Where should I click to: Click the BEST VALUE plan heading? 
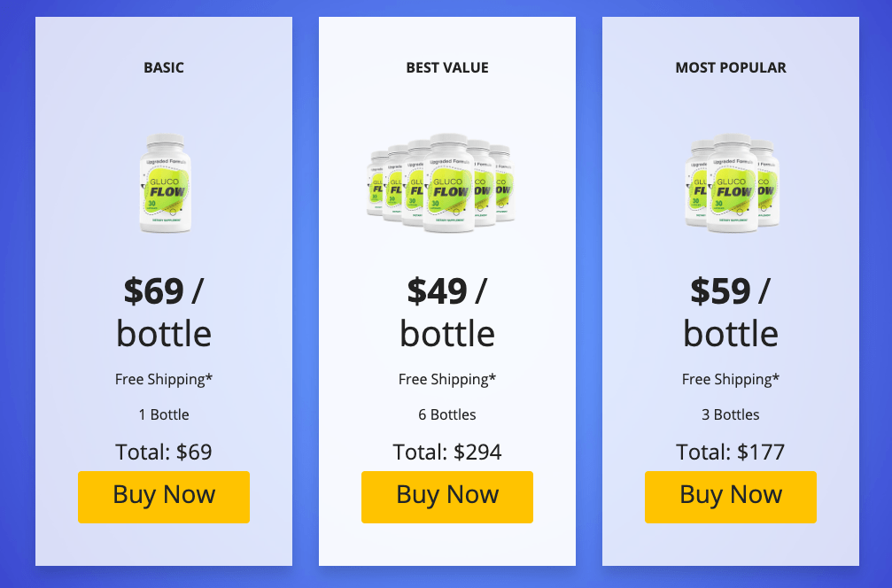pos(447,67)
